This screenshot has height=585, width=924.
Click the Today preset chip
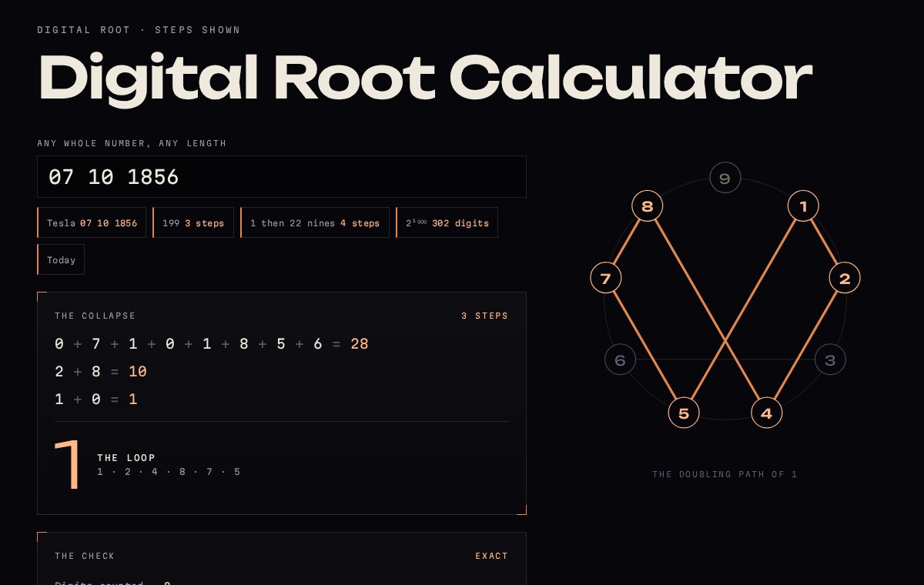coord(61,259)
